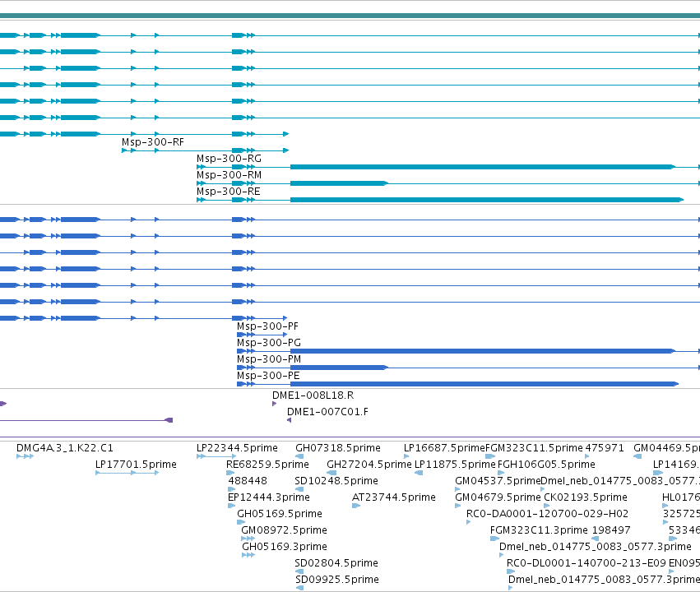Open the Msp-300-RM transcript label
The width and height of the screenshot is (700, 592).
229,175
